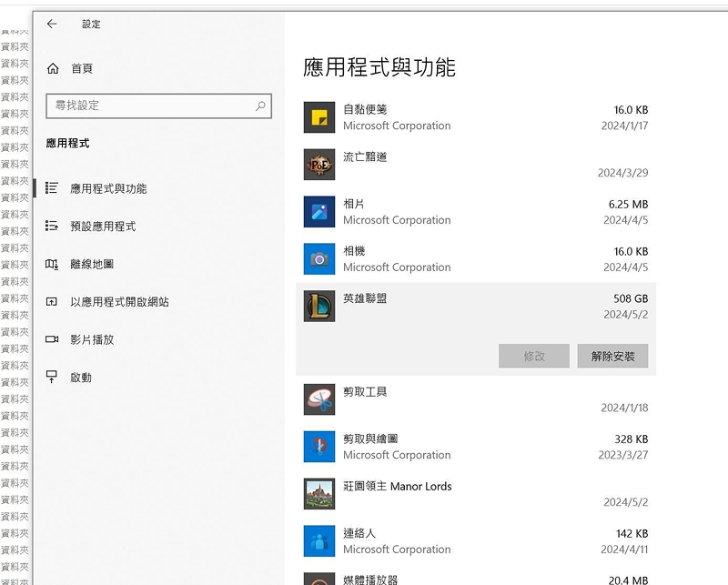Image resolution: width=728 pixels, height=585 pixels.
Task: Click the 2024/4/11 install date
Action: tap(624, 550)
